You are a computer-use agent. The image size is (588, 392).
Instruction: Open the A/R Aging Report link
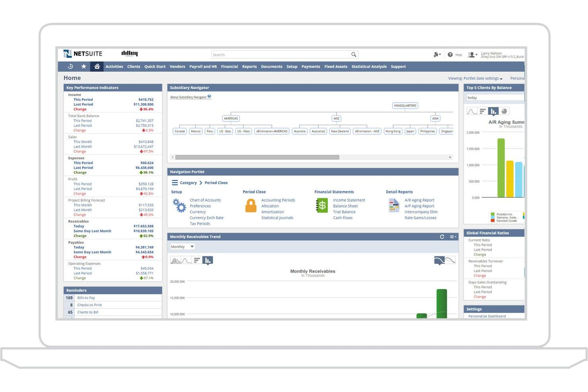420,200
